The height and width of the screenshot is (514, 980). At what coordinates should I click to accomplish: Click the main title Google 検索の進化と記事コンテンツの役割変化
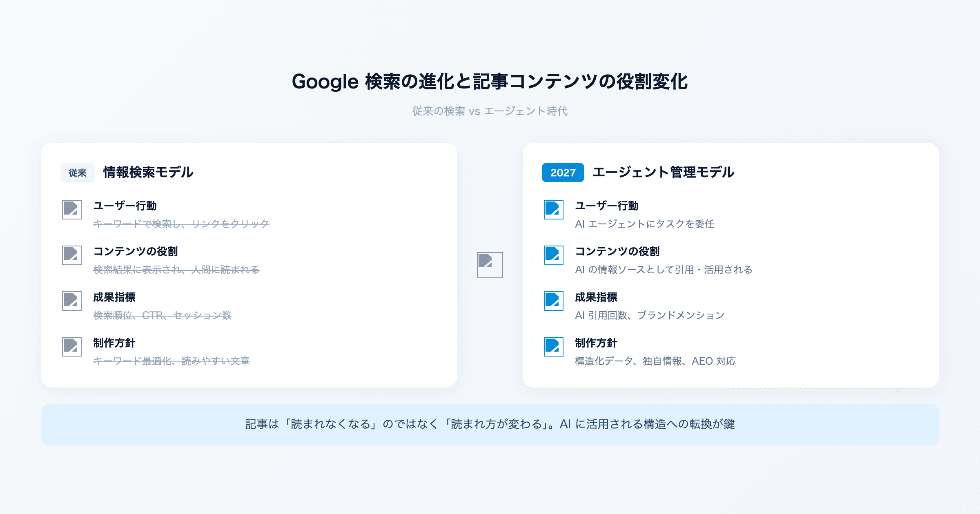[x=490, y=81]
